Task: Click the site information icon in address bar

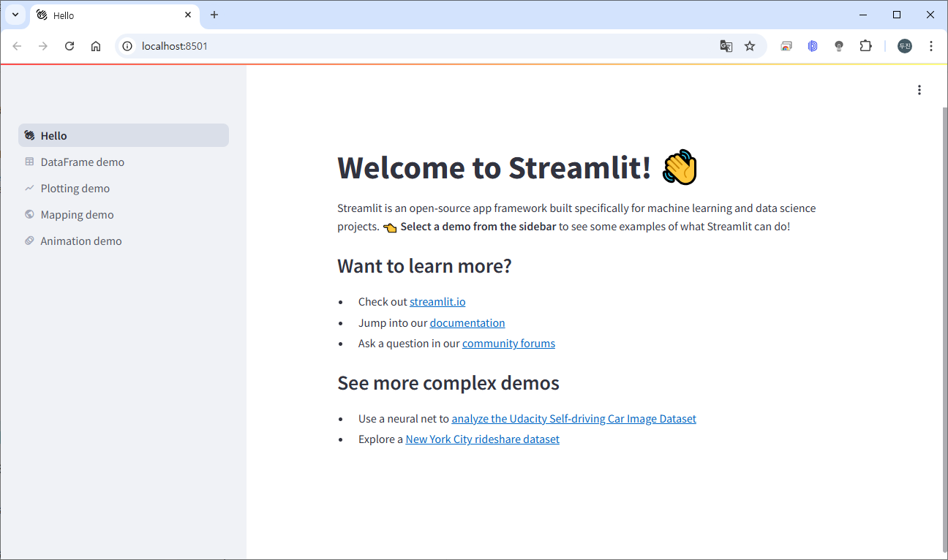Action: pyautogui.click(x=127, y=46)
